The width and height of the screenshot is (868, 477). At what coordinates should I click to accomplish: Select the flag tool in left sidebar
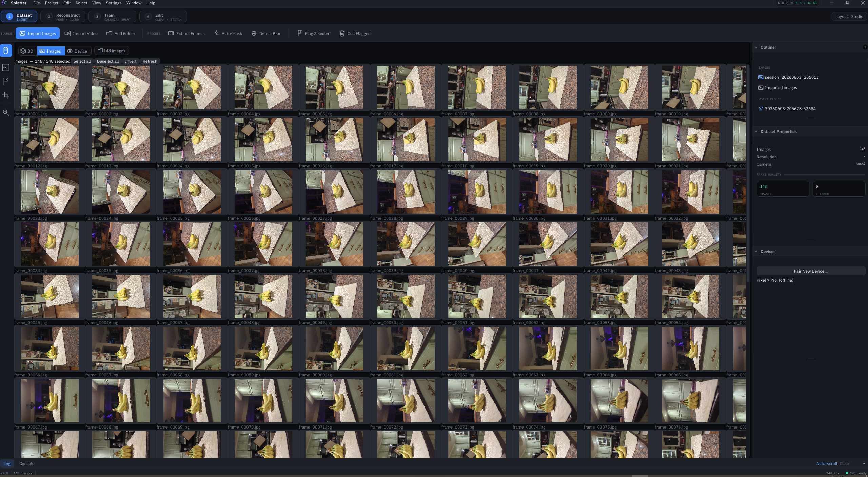(6, 81)
